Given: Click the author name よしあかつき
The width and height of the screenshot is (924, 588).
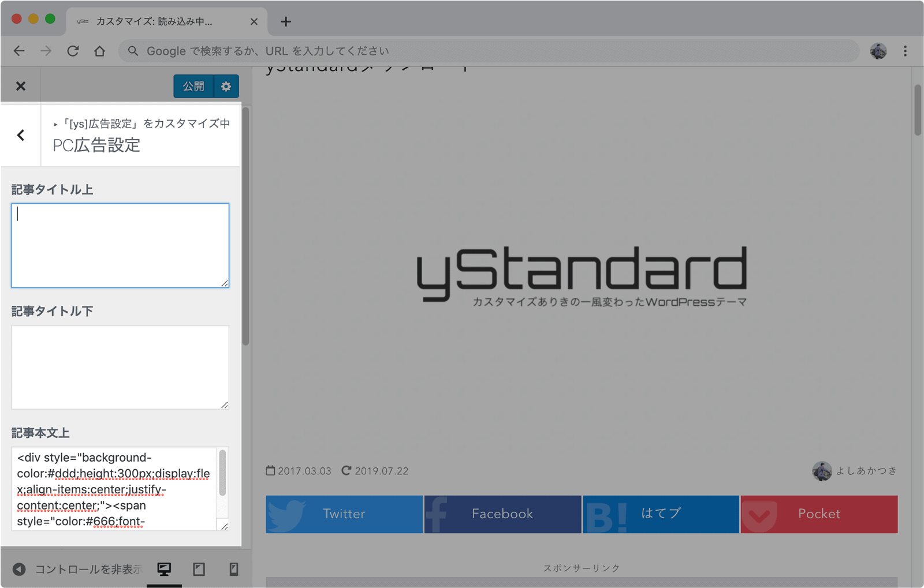Looking at the screenshot, I should tap(867, 471).
